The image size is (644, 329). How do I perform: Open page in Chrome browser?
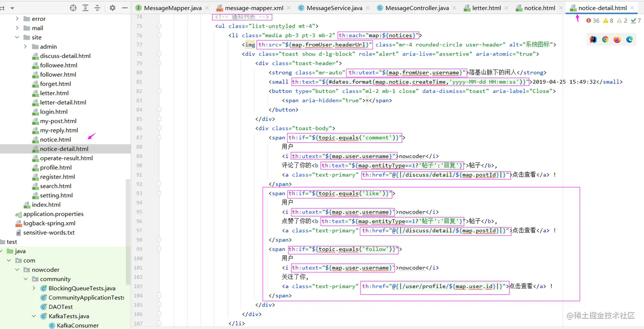[x=605, y=40]
